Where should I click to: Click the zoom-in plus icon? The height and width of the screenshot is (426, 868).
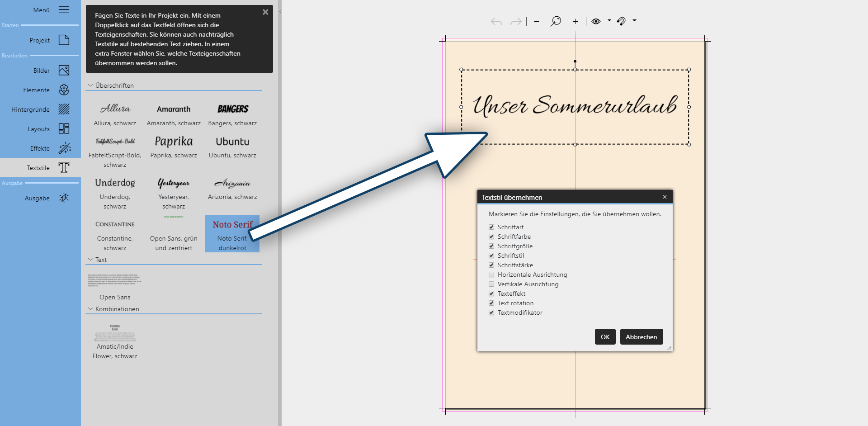(575, 21)
